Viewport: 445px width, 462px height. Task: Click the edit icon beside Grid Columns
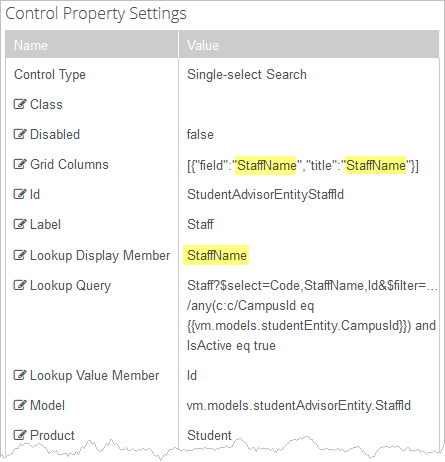coord(20,164)
